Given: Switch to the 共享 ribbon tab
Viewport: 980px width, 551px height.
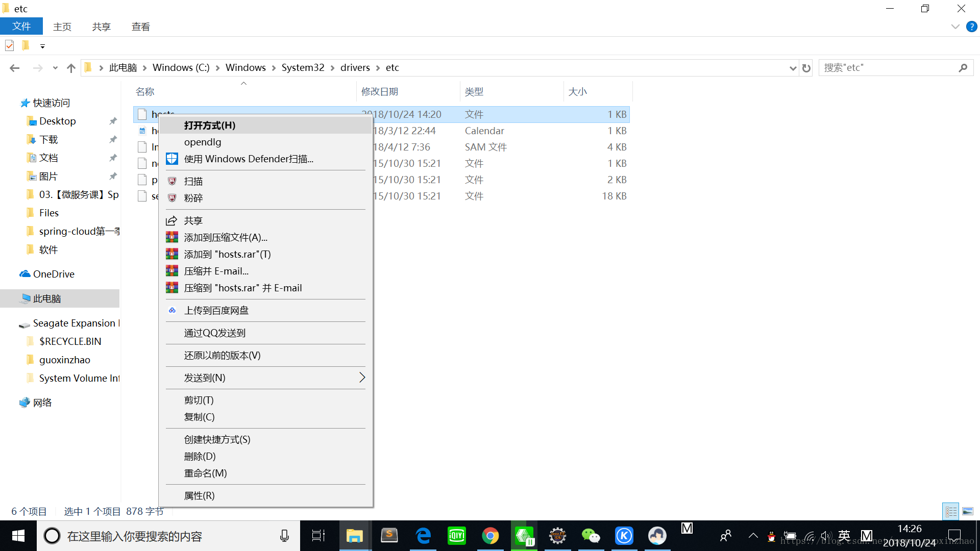Looking at the screenshot, I should [x=101, y=27].
